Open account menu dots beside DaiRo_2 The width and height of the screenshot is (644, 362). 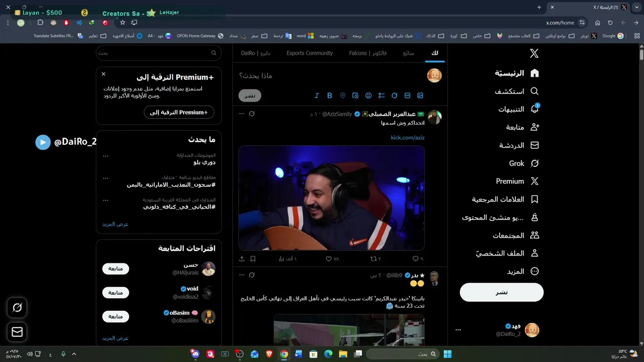pyautogui.click(x=458, y=330)
